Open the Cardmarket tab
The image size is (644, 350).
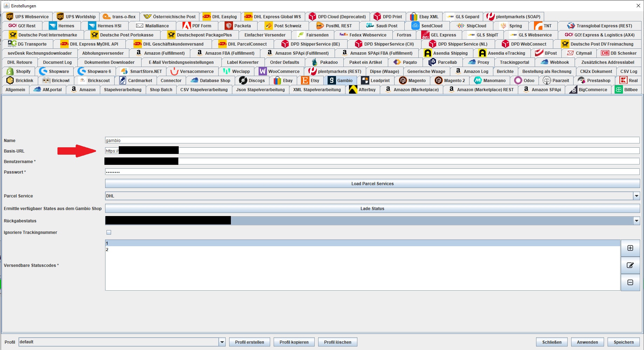coord(136,80)
